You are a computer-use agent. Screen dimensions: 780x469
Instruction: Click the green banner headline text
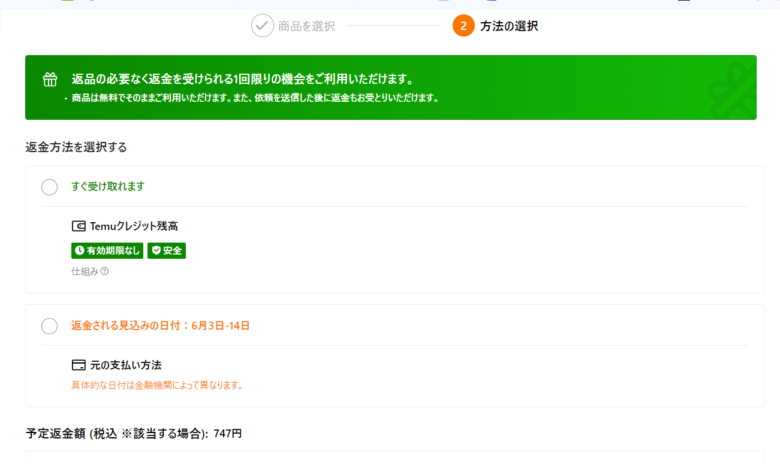coord(242,79)
